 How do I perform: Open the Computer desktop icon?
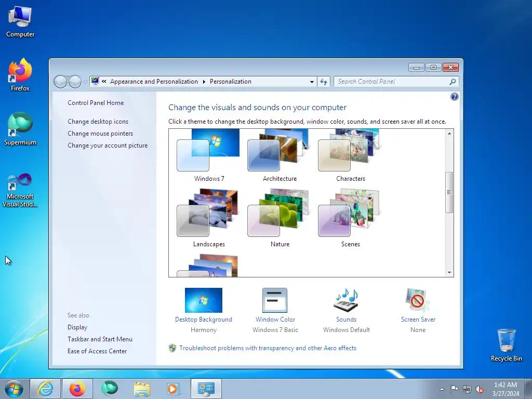click(20, 21)
